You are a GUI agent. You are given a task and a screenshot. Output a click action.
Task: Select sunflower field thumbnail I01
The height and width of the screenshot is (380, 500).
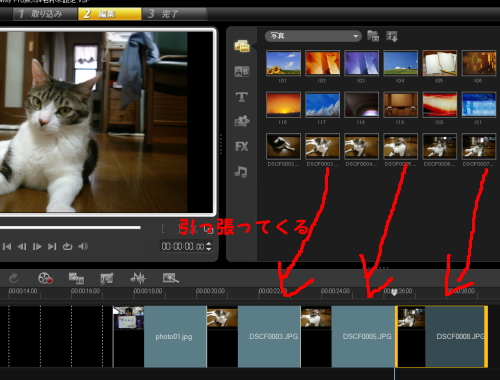pos(283,63)
